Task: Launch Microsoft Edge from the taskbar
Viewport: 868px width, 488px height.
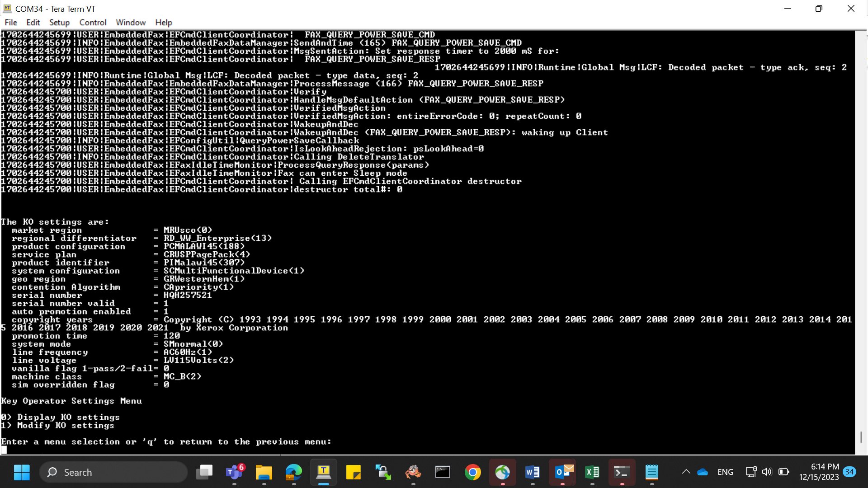Action: (x=294, y=472)
